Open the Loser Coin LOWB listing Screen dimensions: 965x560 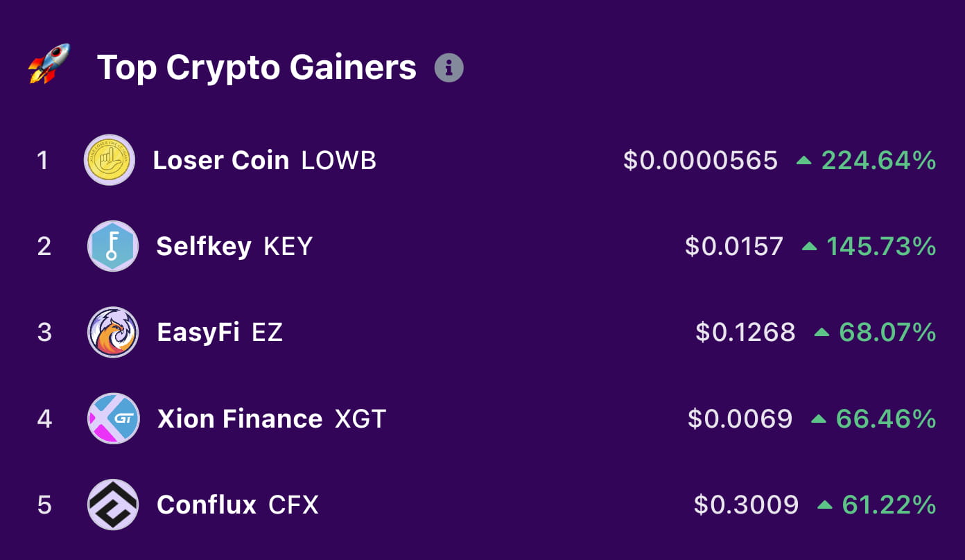coord(221,160)
